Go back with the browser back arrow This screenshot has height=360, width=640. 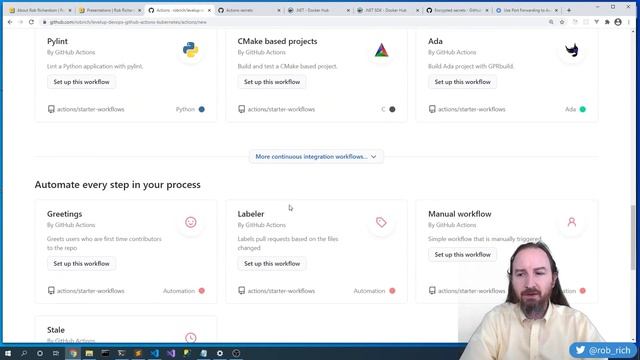[x=10, y=22]
